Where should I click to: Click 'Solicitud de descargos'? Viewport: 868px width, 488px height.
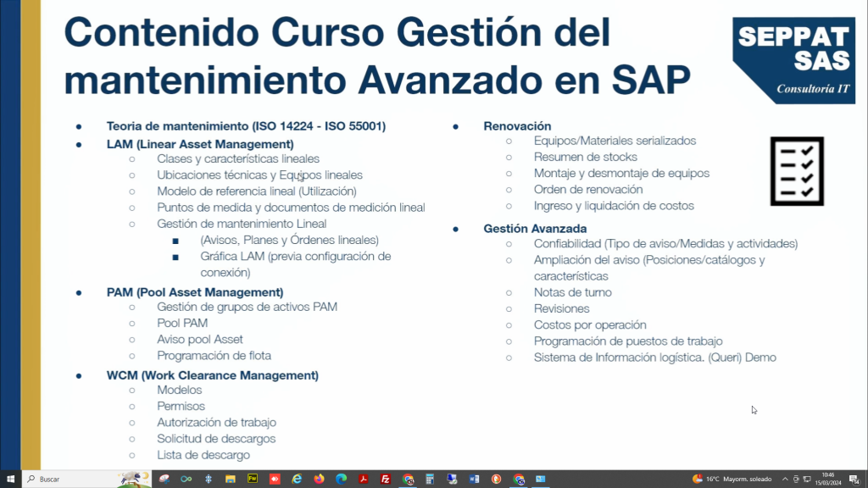[x=216, y=439]
